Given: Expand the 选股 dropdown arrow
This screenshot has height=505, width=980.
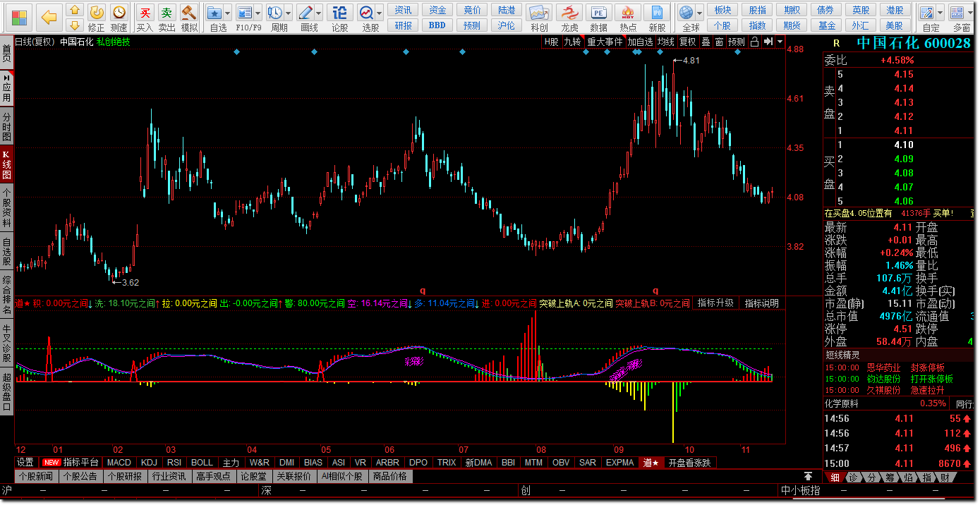Looking at the screenshot, I should click(379, 13).
